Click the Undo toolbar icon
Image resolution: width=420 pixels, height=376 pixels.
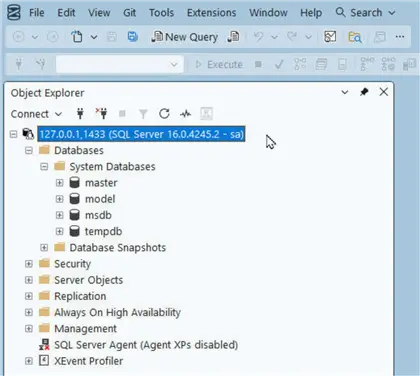tap(258, 37)
